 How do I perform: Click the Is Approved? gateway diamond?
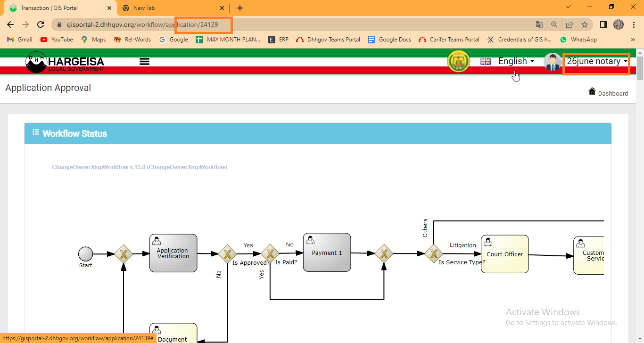227,254
